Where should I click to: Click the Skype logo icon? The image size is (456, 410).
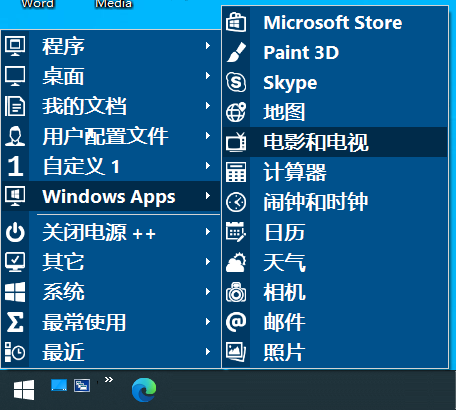point(236,82)
